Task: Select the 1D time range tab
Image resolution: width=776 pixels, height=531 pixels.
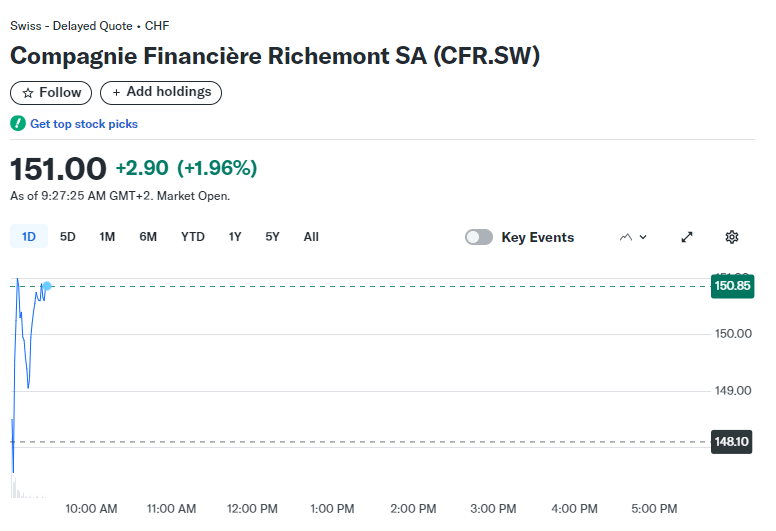Action: (x=29, y=237)
